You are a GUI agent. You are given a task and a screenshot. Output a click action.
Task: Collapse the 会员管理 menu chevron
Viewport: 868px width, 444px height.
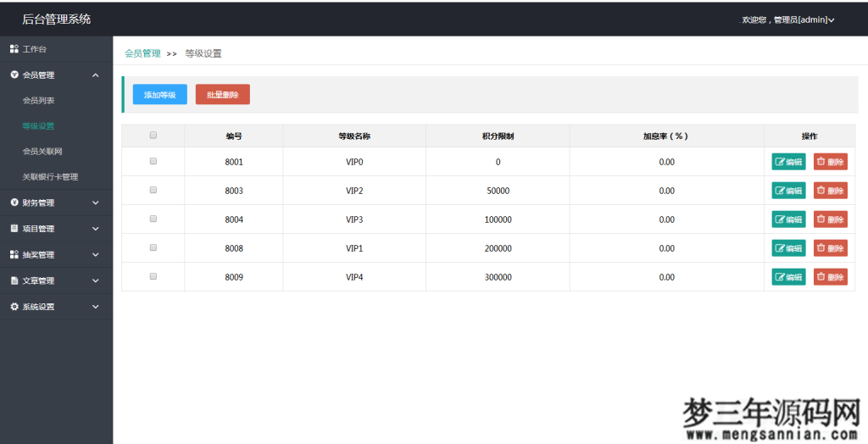[x=95, y=75]
